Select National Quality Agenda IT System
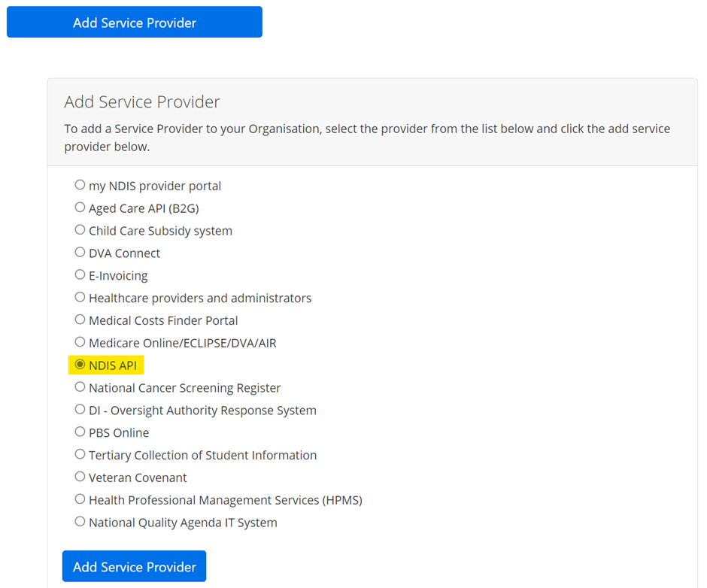This screenshot has width=707, height=588. pos(80,522)
